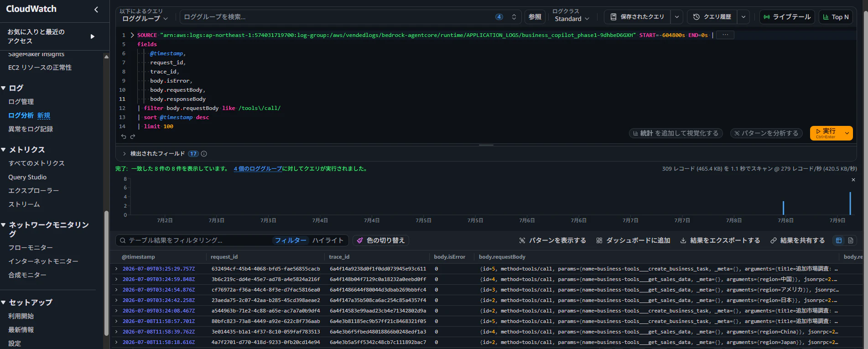
Task: Open the ログクラス Standard dropdown
Action: tap(572, 19)
